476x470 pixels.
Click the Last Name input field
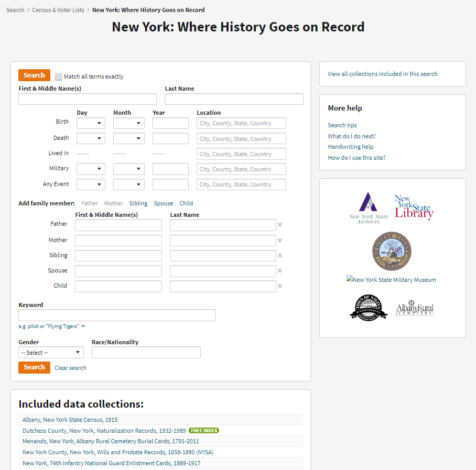pos(234,99)
